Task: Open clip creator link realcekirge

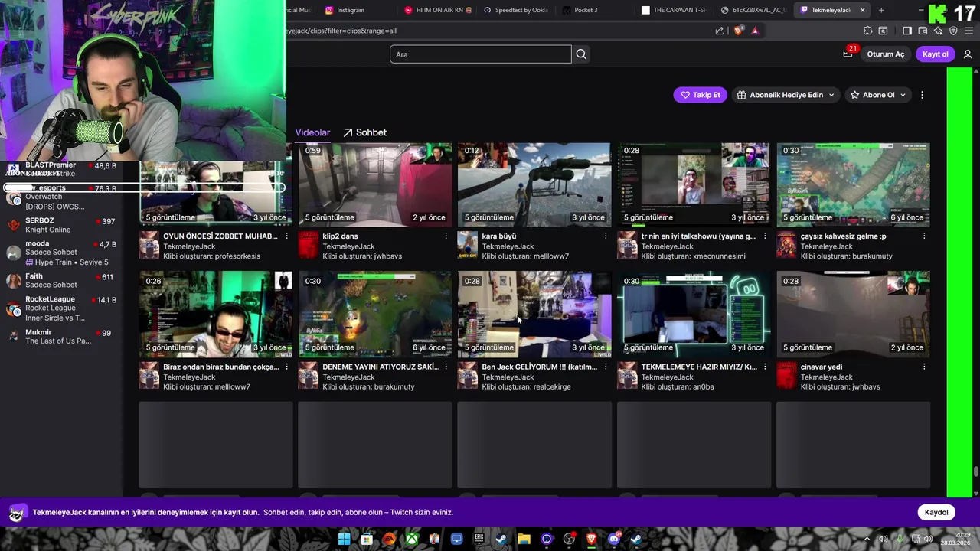Action: (x=547, y=386)
